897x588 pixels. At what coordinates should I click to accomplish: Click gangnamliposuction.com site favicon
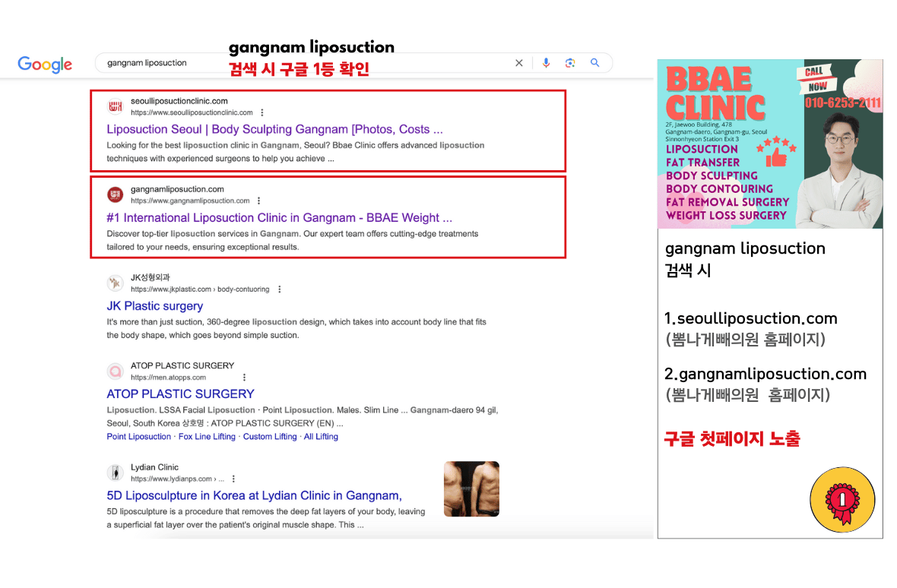[115, 194]
